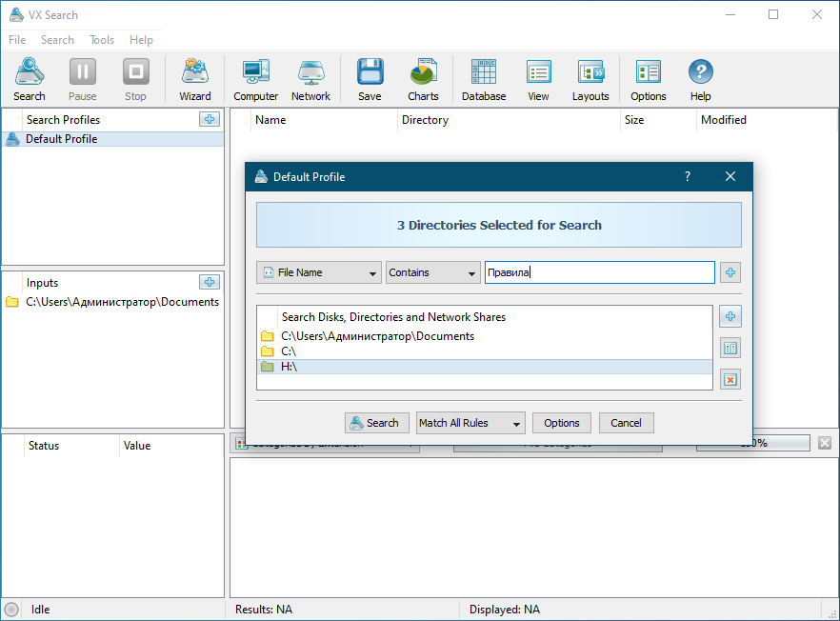This screenshot has width=840, height=621.
Task: Open the File Name rule type dropdown
Action: pos(319,272)
